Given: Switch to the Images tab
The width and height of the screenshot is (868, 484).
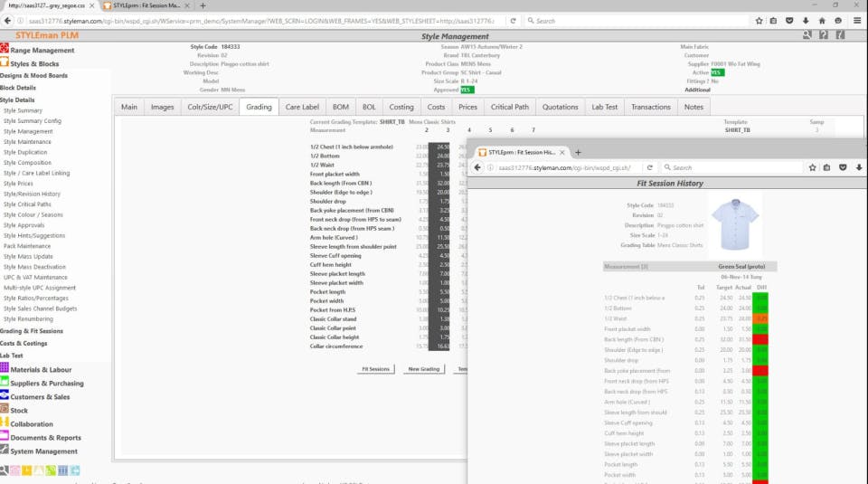Looking at the screenshot, I should (162, 107).
